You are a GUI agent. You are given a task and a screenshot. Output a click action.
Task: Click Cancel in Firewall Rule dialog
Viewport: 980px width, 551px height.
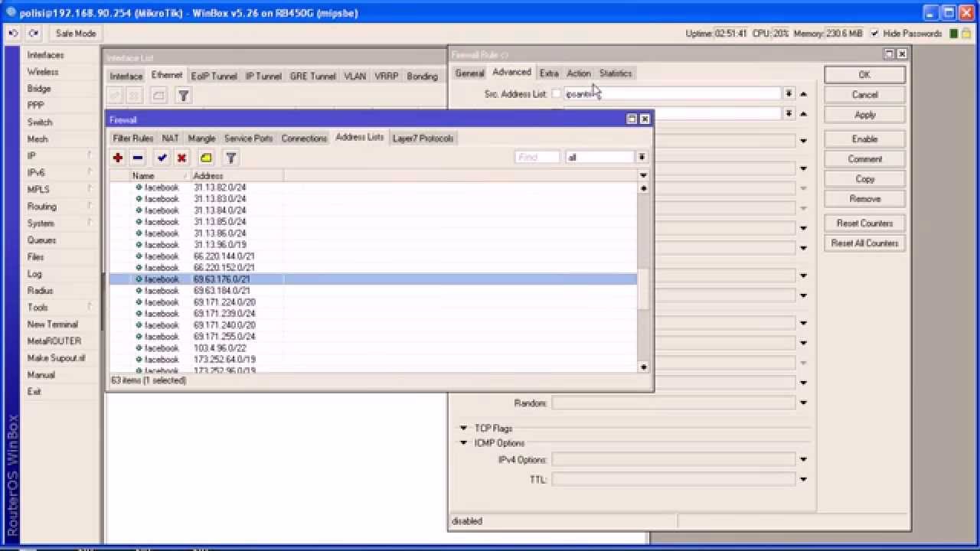click(x=864, y=95)
